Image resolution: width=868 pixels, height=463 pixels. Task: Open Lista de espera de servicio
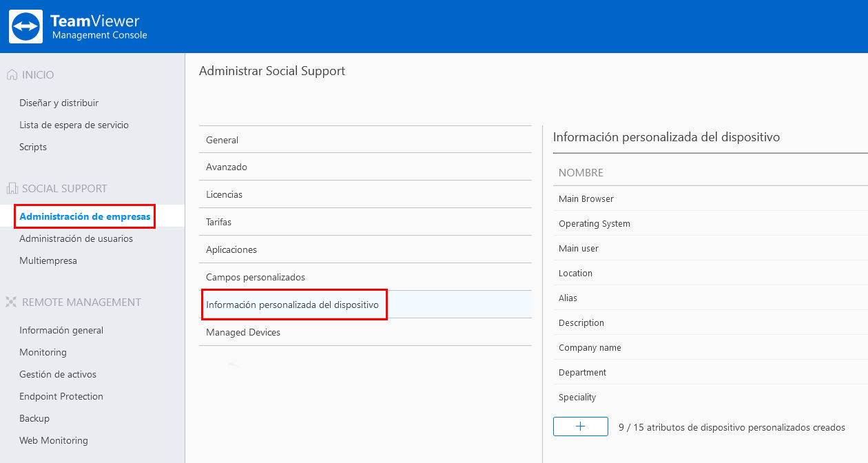point(74,125)
